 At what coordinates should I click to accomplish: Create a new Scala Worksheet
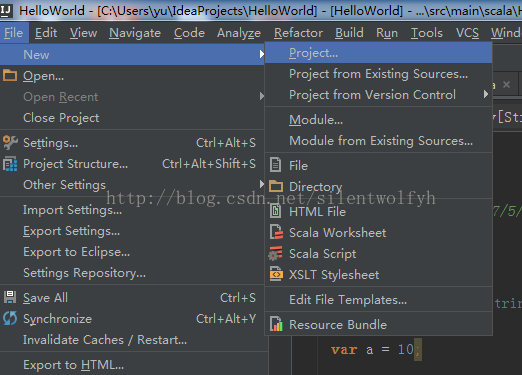coord(379,232)
